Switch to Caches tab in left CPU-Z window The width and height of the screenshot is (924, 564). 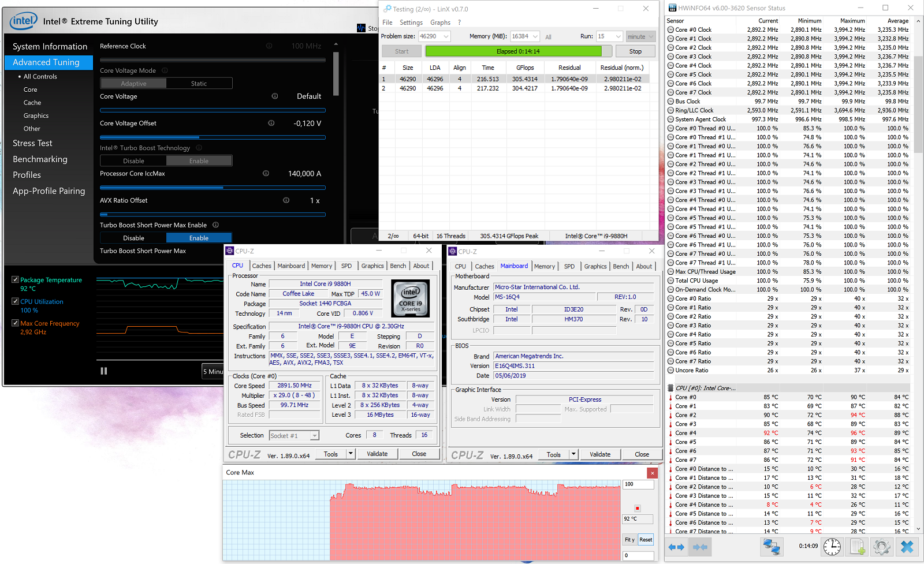point(262,266)
